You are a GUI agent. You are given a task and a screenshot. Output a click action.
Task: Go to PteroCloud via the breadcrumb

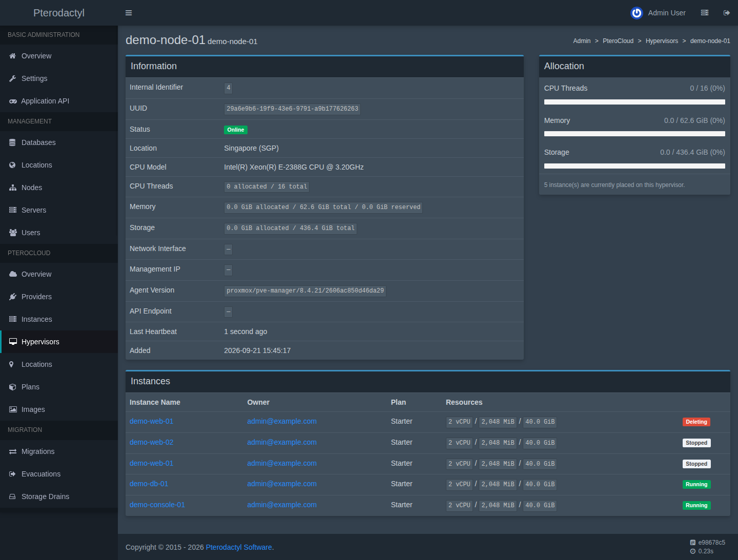coord(618,41)
